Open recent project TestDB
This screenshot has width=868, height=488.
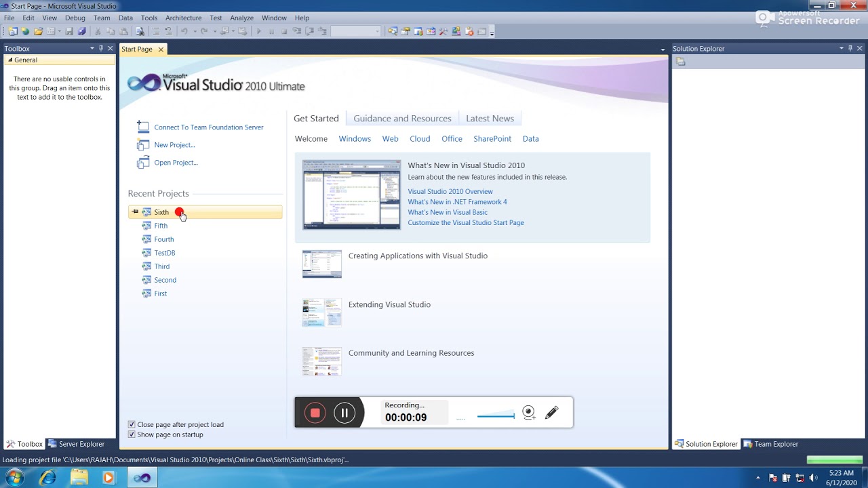tap(165, 253)
